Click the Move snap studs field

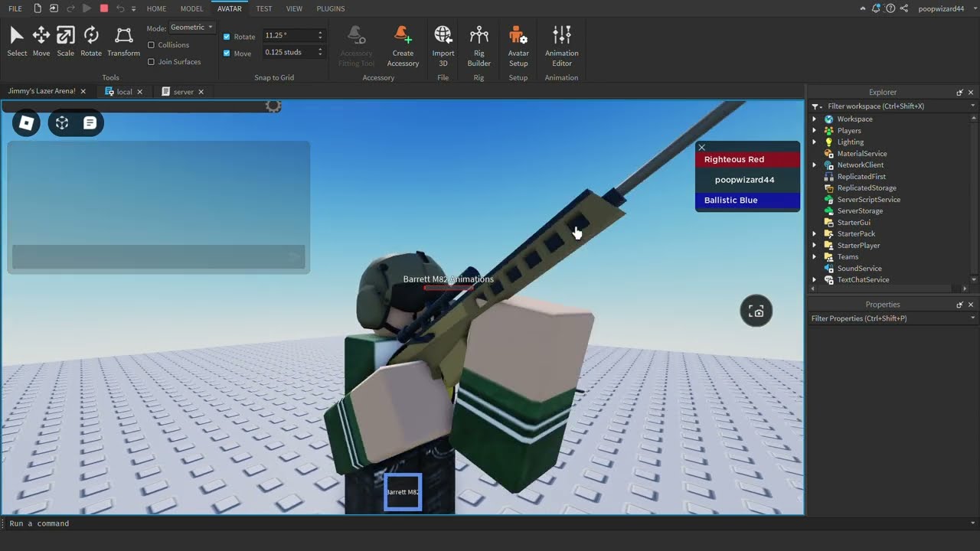(289, 52)
